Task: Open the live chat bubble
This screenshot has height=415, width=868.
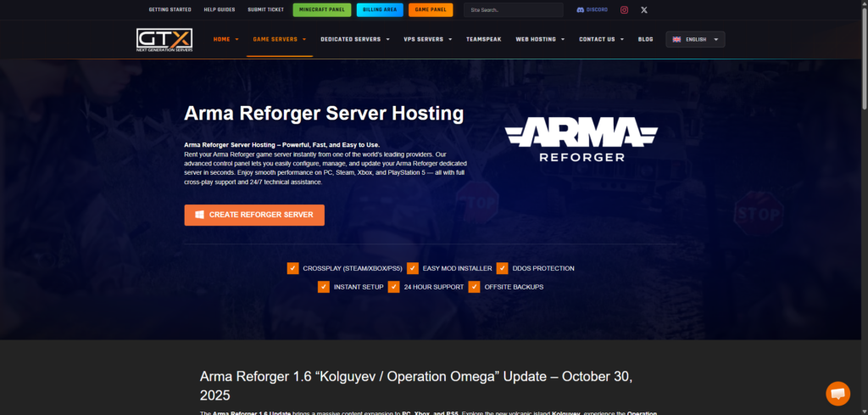Action: click(837, 394)
